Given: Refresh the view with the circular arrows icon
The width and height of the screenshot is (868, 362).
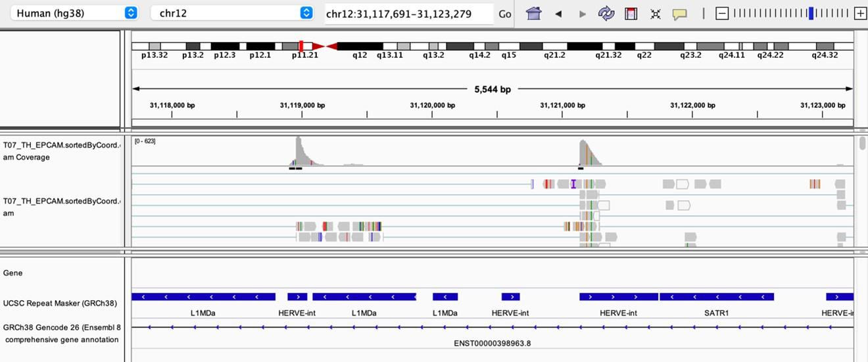Looking at the screenshot, I should coord(606,13).
